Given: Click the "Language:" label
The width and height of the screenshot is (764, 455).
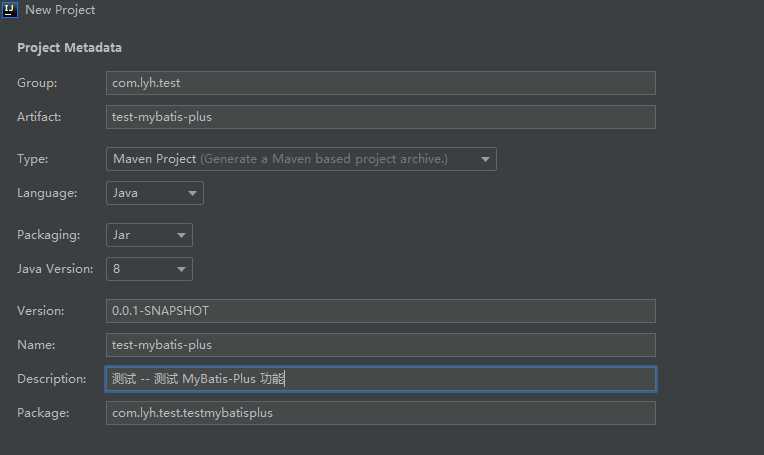Looking at the screenshot, I should [45, 193].
